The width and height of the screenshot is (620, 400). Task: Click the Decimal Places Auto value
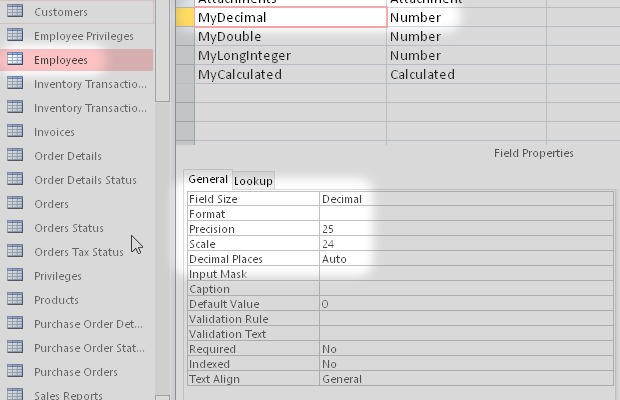[465, 259]
